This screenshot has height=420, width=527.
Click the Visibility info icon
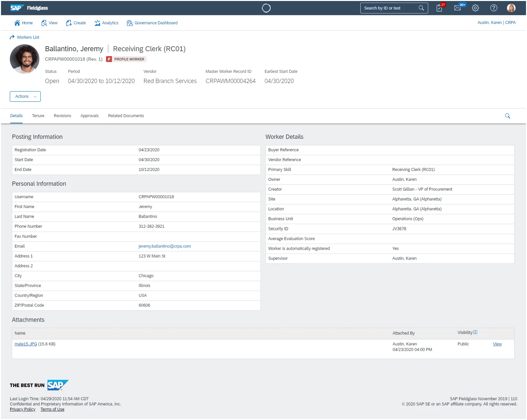475,332
